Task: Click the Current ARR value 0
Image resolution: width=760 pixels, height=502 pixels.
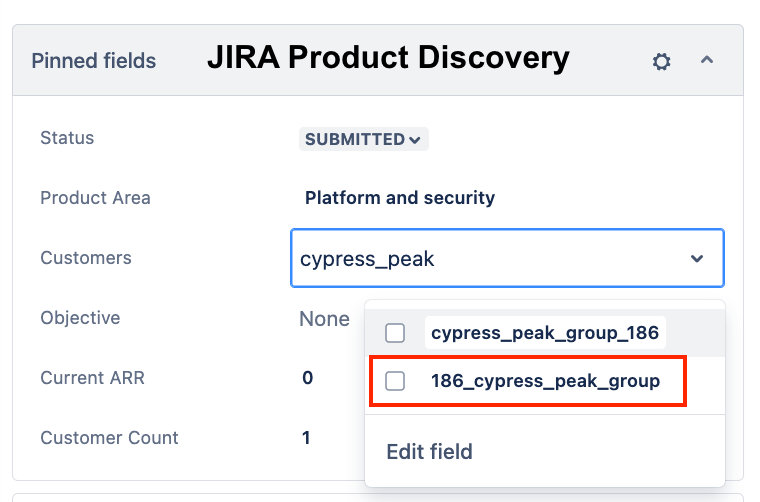Action: tap(308, 378)
